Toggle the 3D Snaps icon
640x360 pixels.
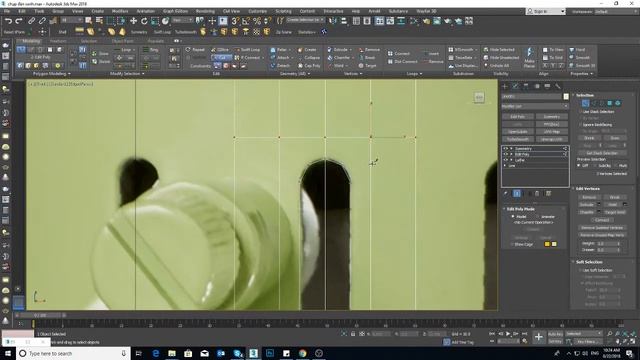tap(236, 21)
